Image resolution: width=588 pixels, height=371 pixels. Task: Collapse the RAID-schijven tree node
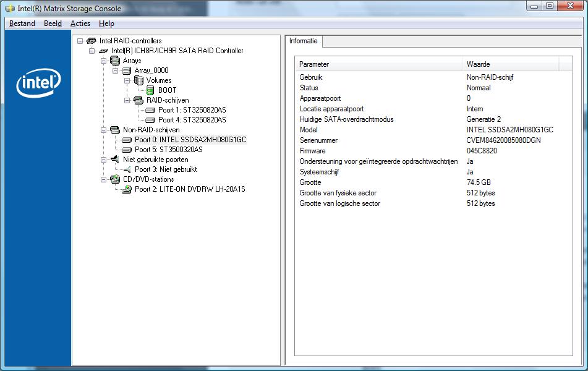127,100
